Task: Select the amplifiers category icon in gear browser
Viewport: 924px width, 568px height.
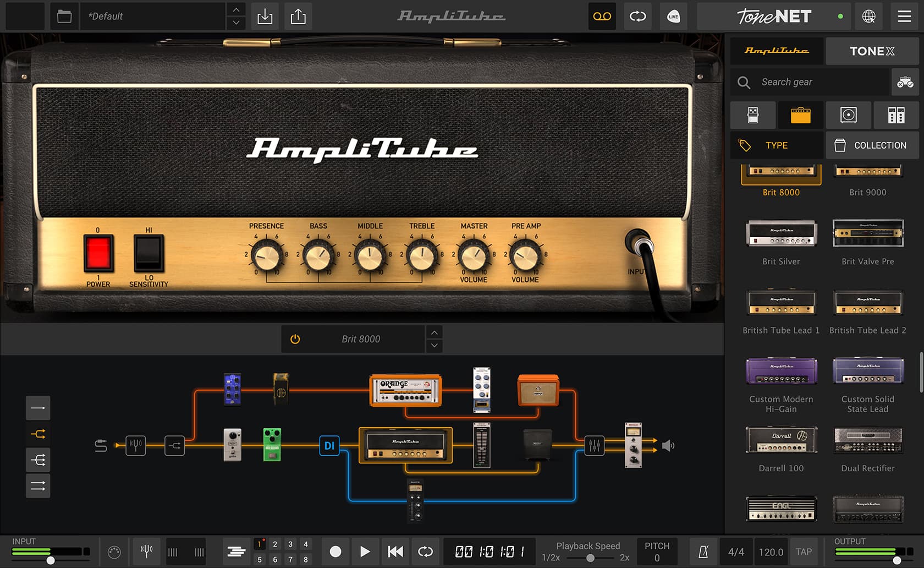Action: pos(801,115)
